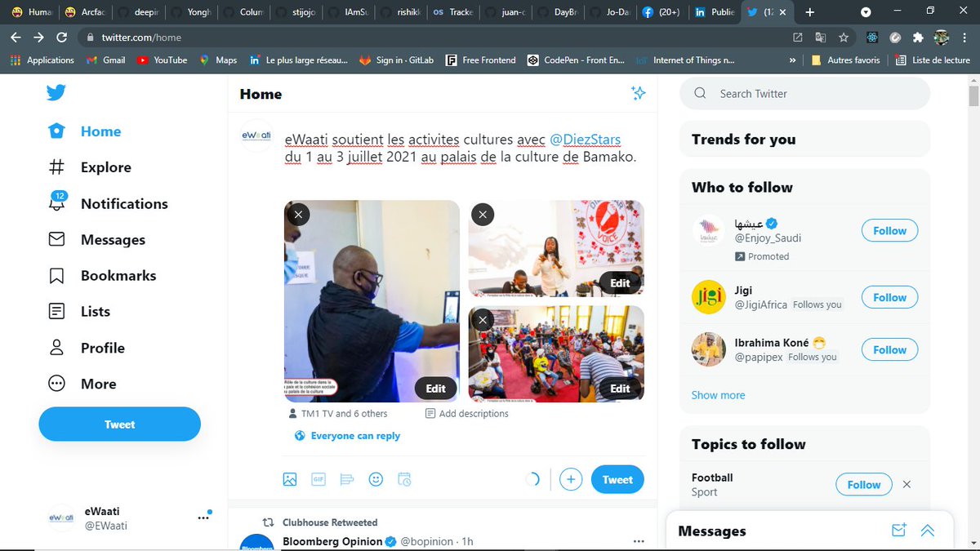Image resolution: width=980 pixels, height=551 pixels.
Task: Open Messages in the sidebar
Action: (96, 239)
